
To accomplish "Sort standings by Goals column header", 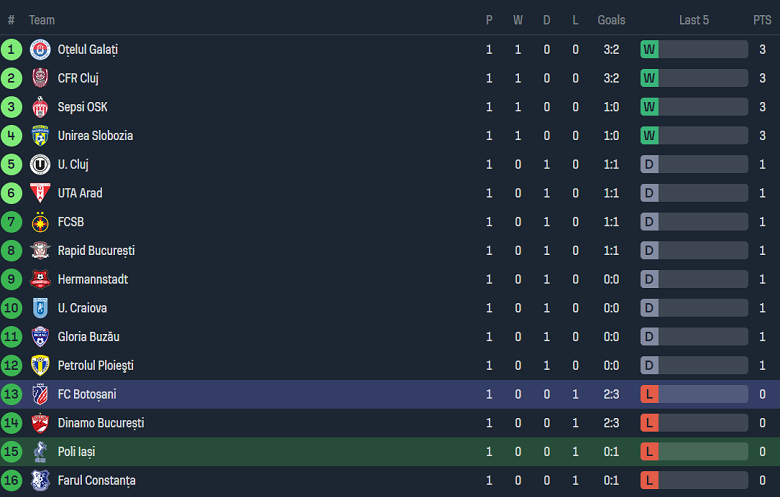I will (611, 20).
